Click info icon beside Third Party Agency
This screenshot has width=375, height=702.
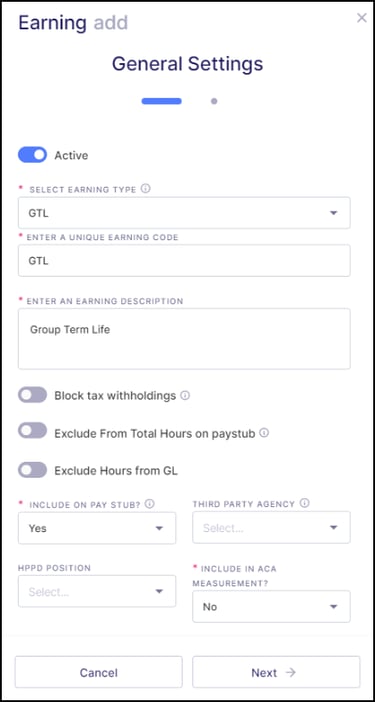click(x=304, y=503)
